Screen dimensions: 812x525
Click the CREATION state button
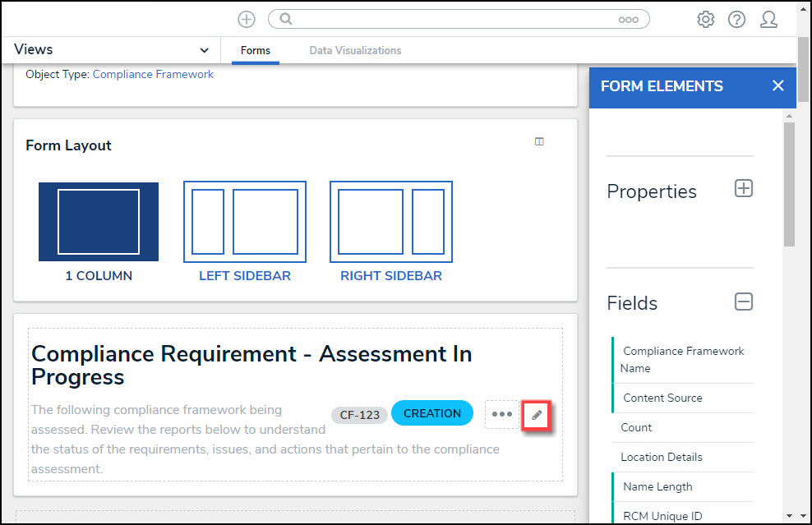click(x=432, y=413)
